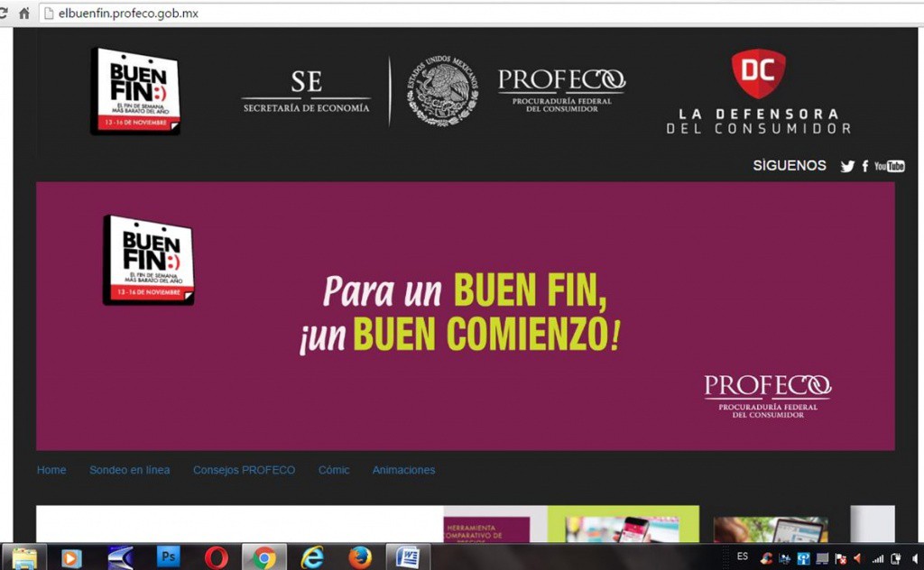
Task: Open the PROFECO logo in the header
Action: [561, 90]
